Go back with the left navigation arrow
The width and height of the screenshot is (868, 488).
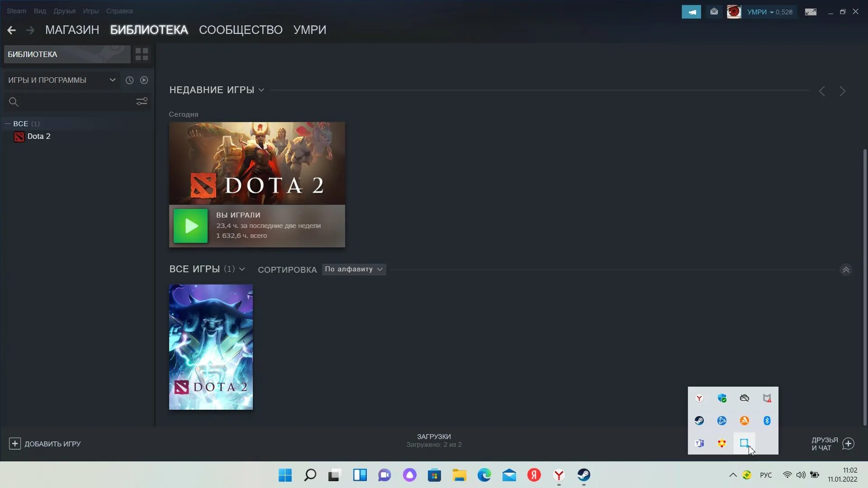pos(11,30)
